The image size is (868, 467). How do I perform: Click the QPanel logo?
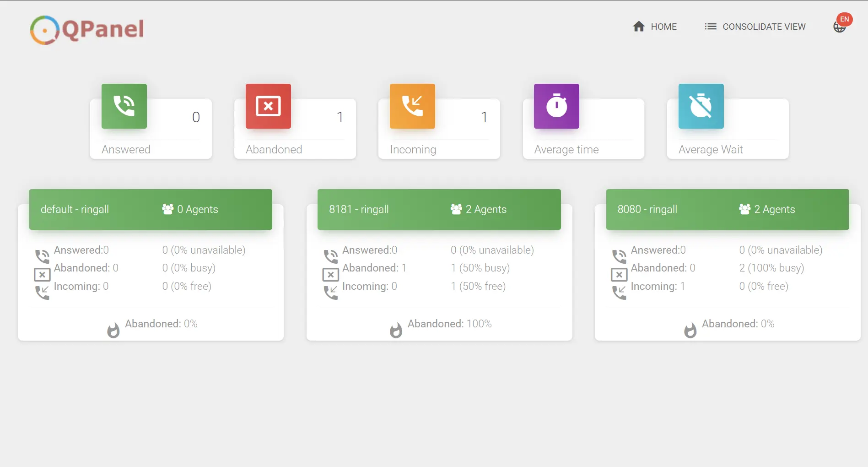(87, 30)
